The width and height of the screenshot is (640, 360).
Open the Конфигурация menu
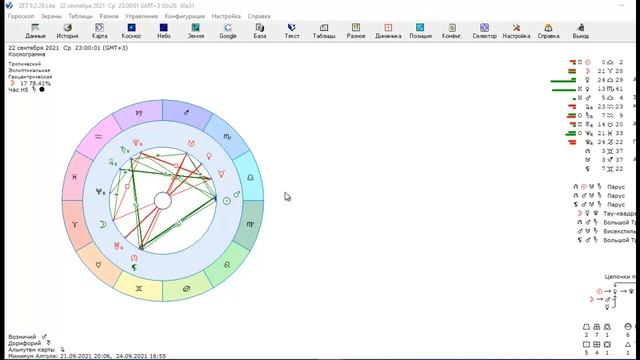pos(184,16)
